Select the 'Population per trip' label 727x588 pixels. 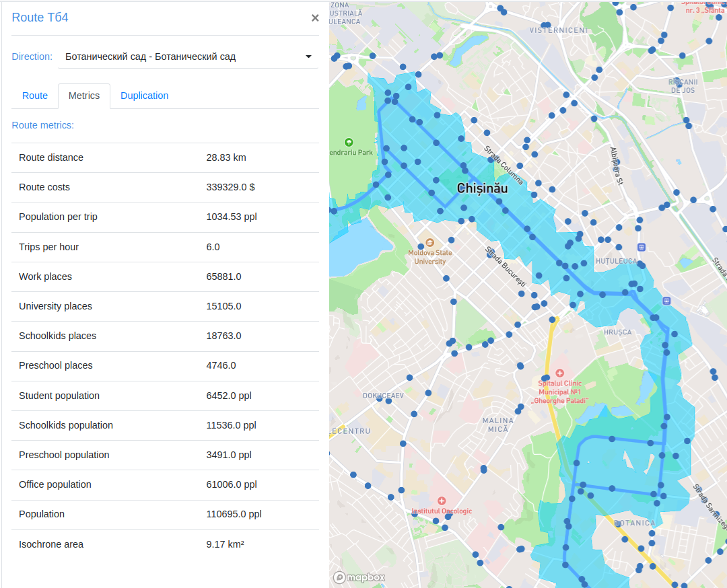click(x=58, y=217)
